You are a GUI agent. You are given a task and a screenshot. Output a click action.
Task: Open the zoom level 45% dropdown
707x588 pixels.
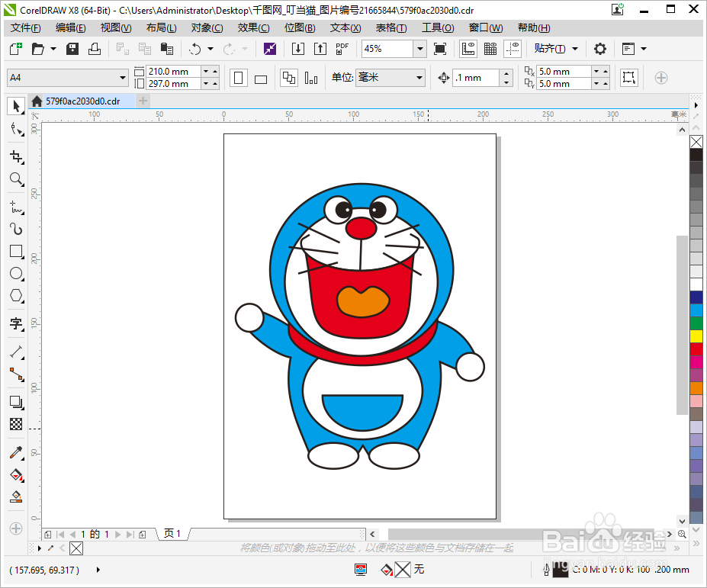[x=419, y=49]
